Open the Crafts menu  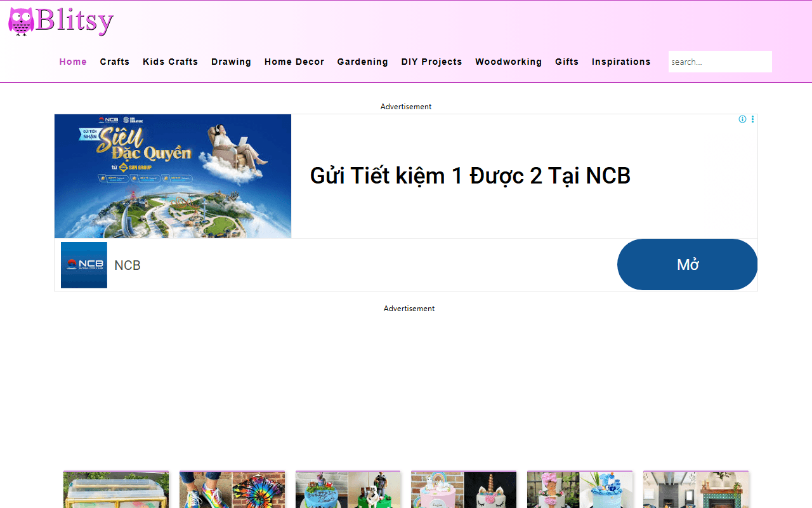[115, 62]
